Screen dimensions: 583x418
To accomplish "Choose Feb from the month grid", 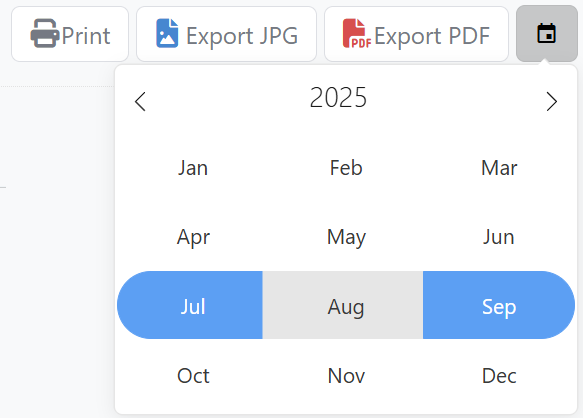I will pyautogui.click(x=346, y=168).
